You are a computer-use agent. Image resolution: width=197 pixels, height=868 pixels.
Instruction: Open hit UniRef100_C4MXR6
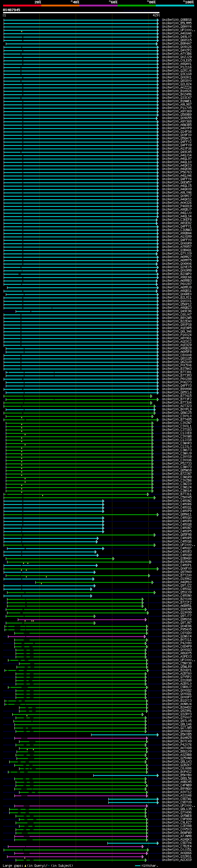pyautogui.click(x=177, y=504)
